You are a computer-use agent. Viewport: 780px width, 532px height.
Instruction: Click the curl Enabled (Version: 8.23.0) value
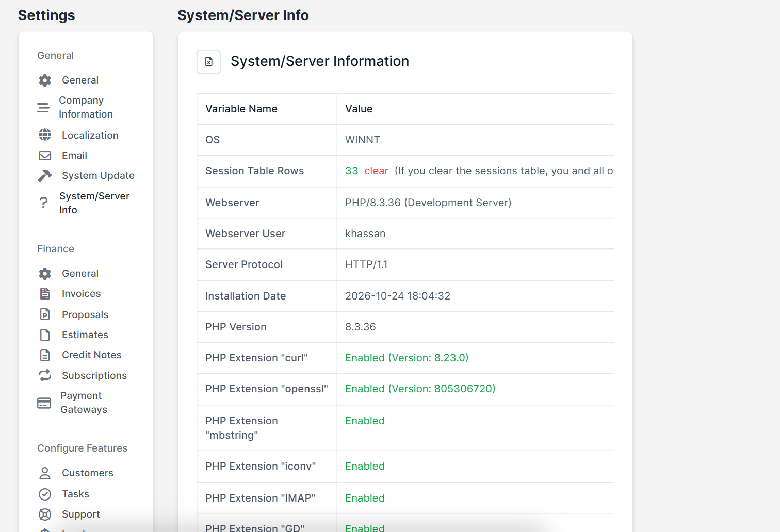point(407,358)
